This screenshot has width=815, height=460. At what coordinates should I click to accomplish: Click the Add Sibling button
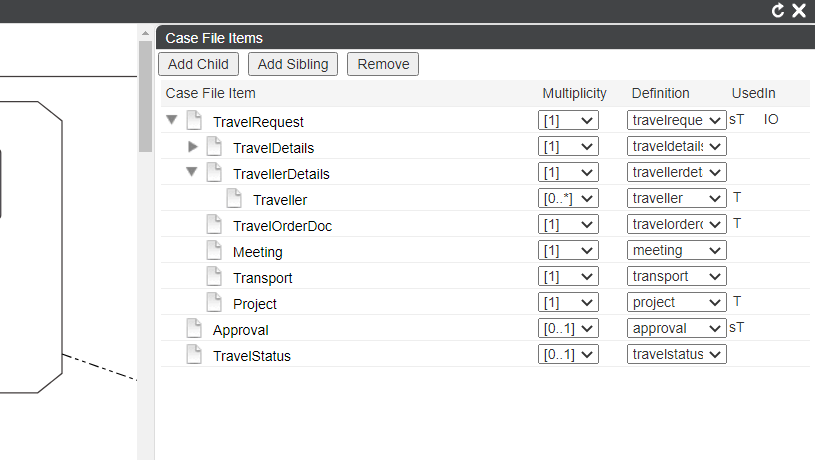tap(293, 64)
